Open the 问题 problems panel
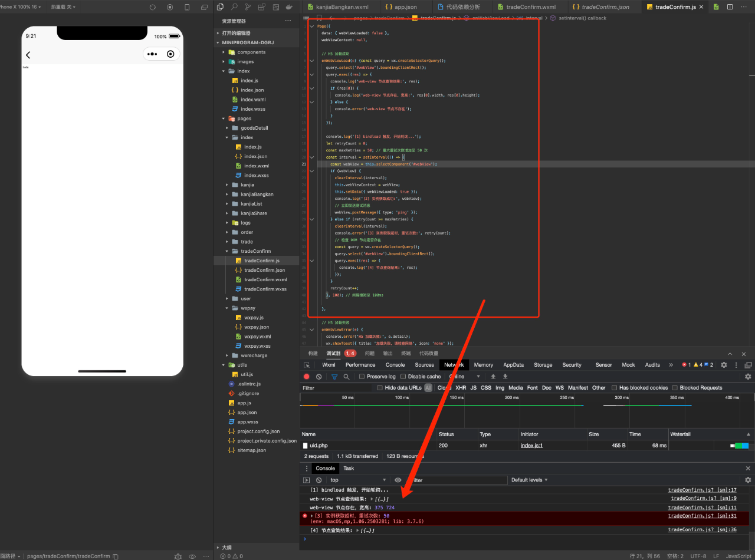The image size is (755, 560). click(369, 353)
